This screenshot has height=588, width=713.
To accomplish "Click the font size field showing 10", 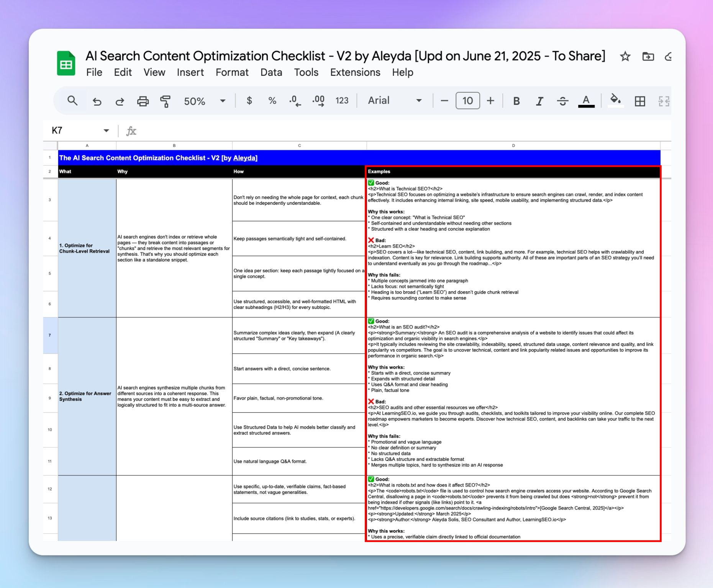I will pyautogui.click(x=467, y=101).
